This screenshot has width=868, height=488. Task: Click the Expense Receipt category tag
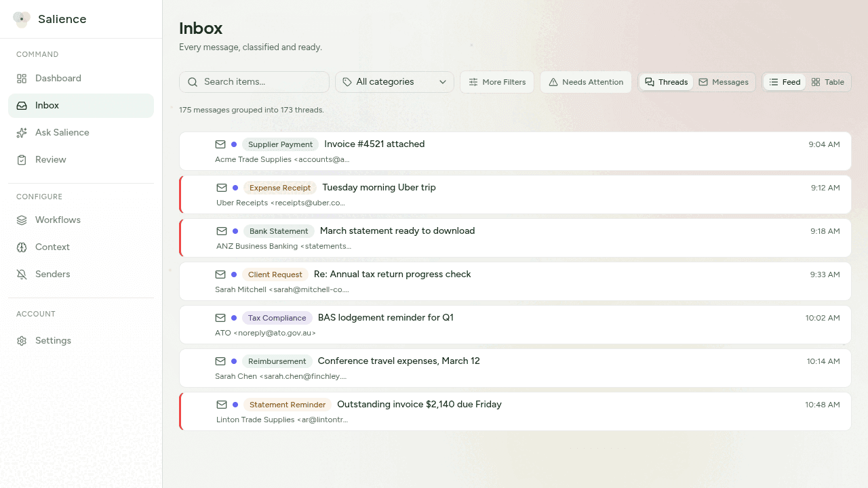[280, 188]
